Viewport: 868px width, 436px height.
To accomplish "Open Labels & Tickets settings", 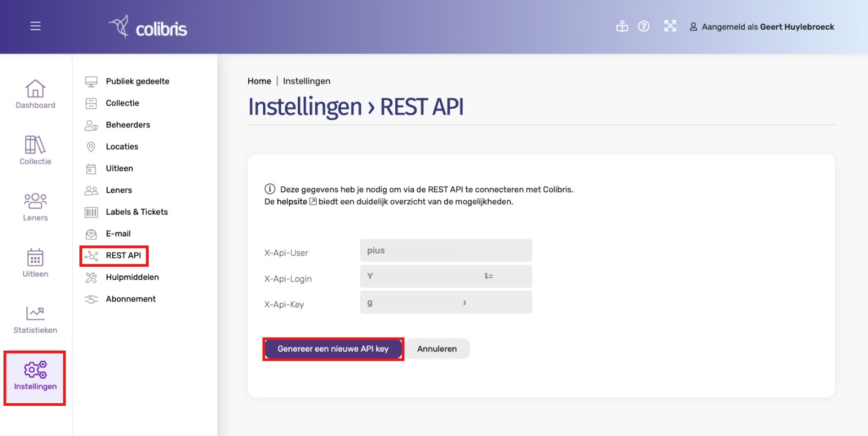I will [x=137, y=212].
